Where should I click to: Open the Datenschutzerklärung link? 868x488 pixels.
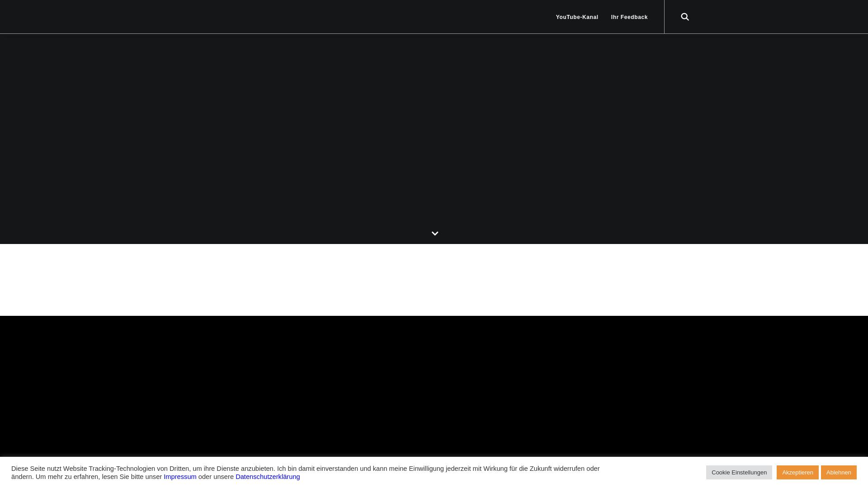coord(268,476)
